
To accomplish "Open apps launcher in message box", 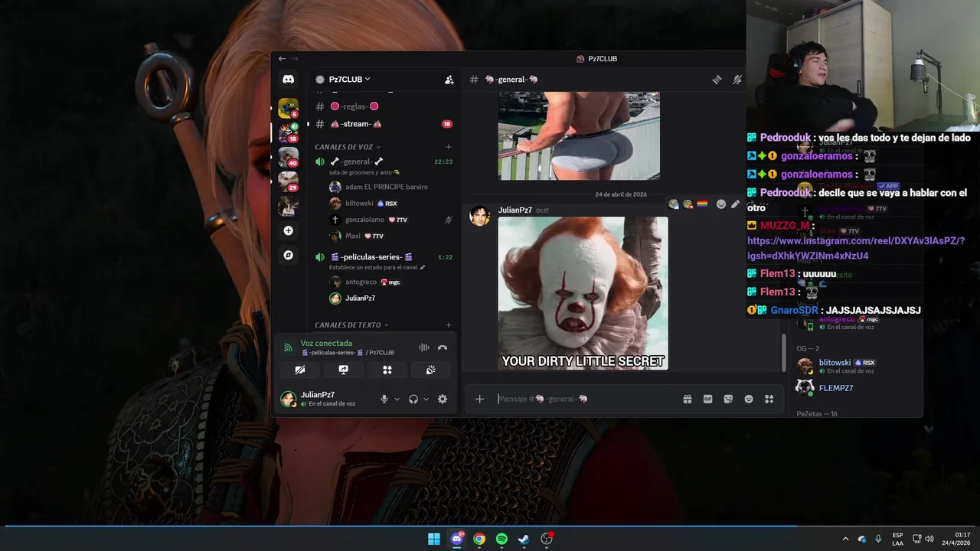I will (x=769, y=399).
